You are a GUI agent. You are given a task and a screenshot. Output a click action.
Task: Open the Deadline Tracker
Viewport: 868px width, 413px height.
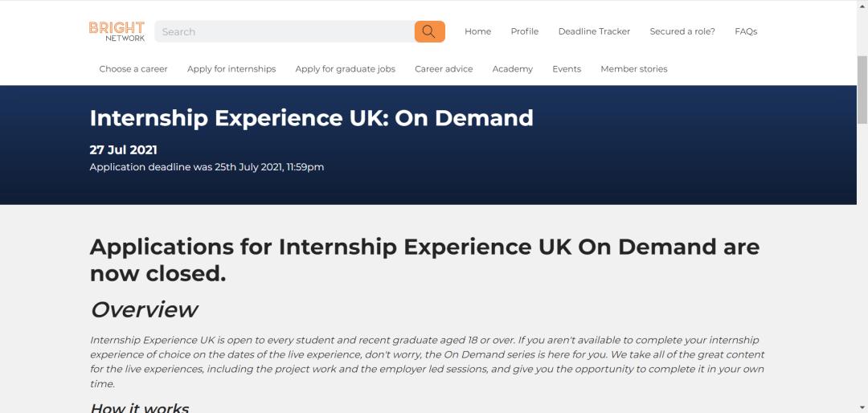(594, 31)
